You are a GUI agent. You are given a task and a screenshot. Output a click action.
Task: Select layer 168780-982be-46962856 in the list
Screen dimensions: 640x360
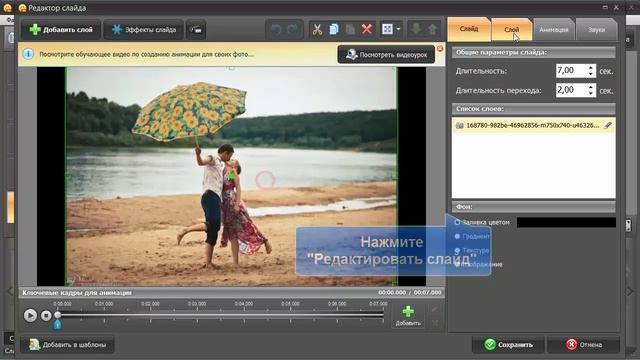point(533,125)
